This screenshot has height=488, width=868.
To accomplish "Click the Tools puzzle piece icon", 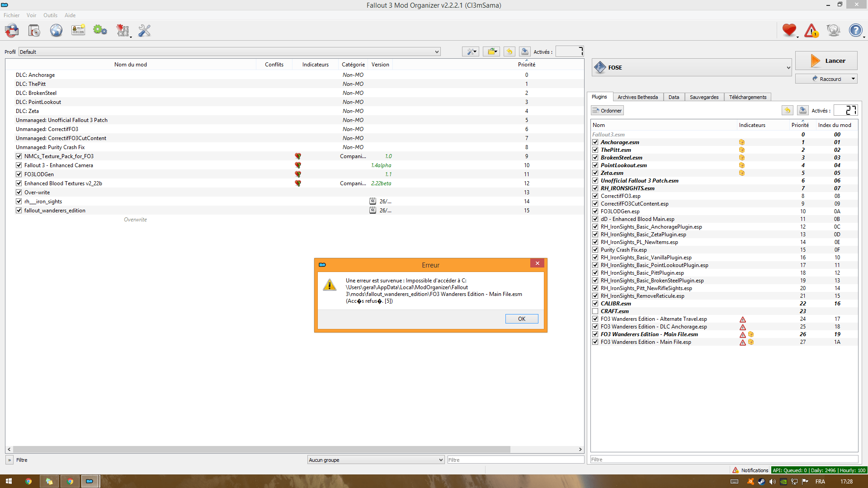I will coord(123,31).
